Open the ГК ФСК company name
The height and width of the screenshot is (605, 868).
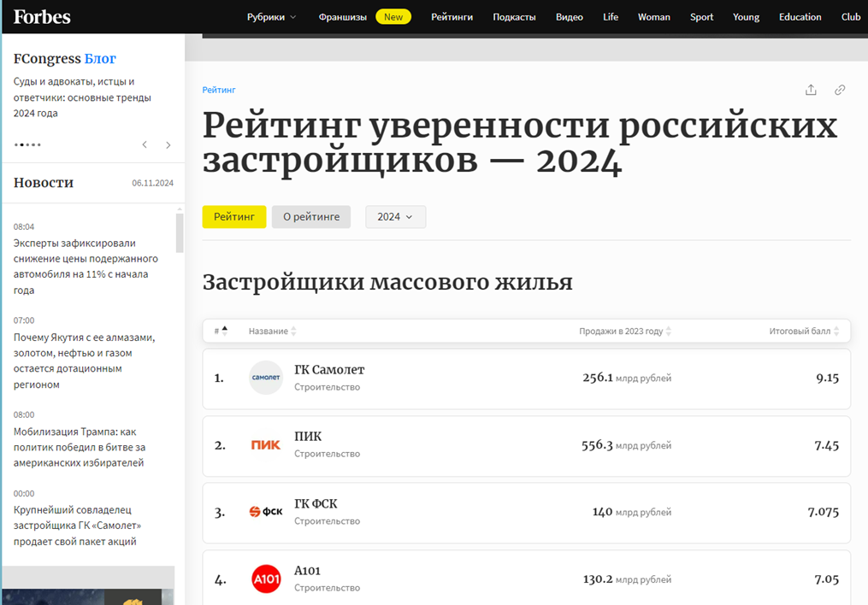pos(316,504)
